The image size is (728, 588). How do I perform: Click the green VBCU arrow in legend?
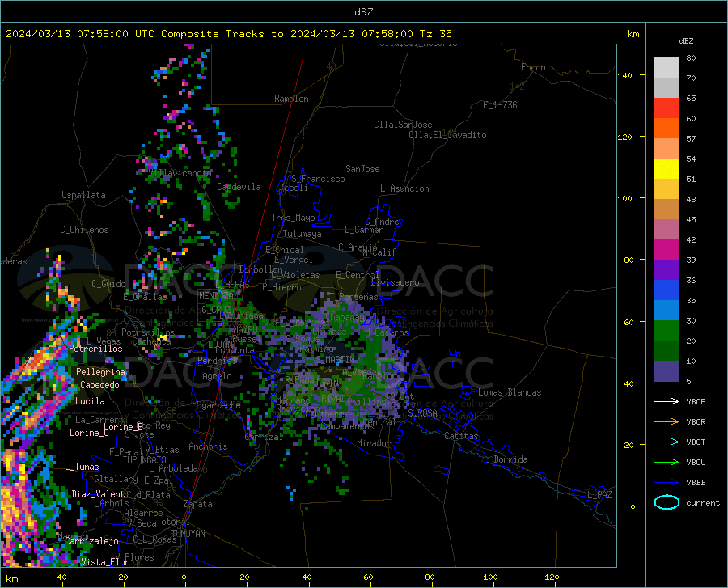point(667,463)
